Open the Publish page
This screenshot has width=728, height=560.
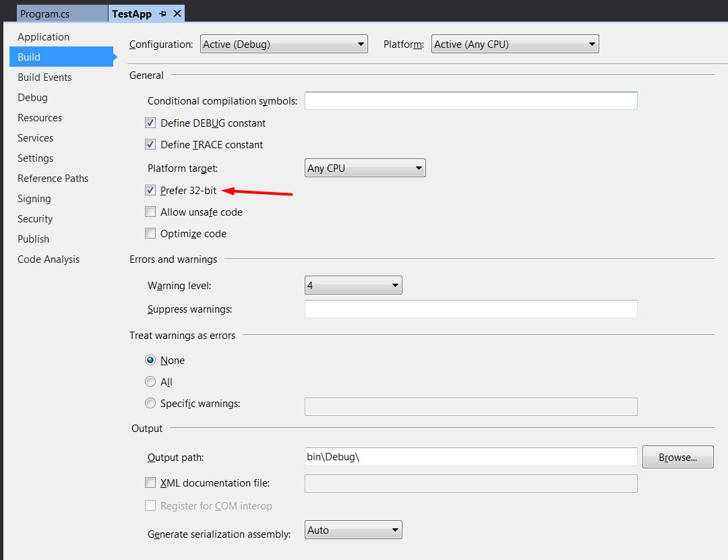[34, 239]
